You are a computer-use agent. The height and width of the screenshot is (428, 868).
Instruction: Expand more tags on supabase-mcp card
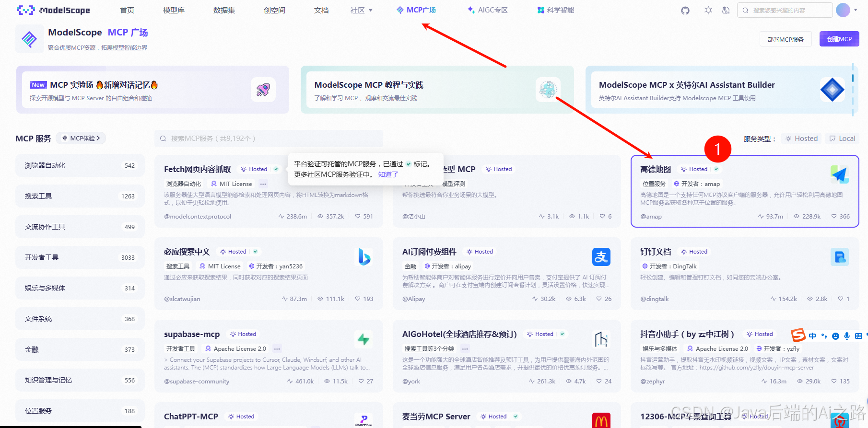(x=277, y=349)
